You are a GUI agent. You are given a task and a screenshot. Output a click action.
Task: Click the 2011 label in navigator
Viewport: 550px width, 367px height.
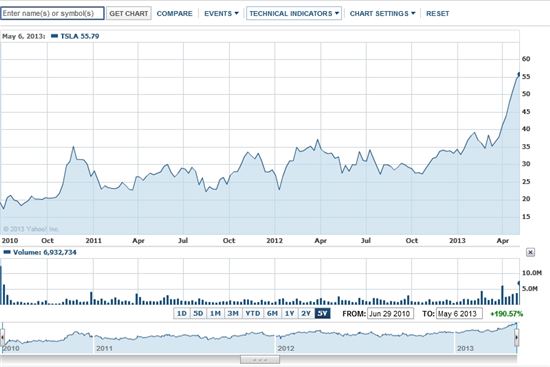(x=105, y=348)
